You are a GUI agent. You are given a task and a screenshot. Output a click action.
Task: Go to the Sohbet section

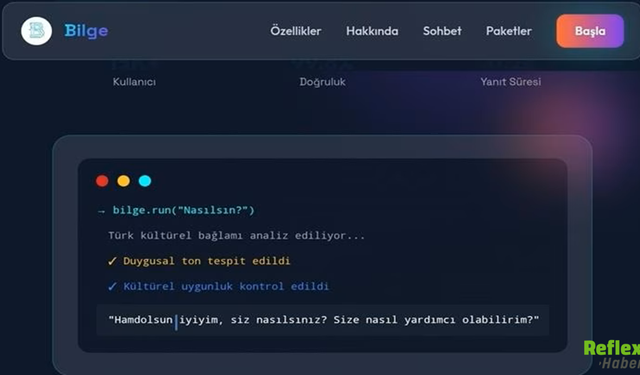pyautogui.click(x=442, y=31)
